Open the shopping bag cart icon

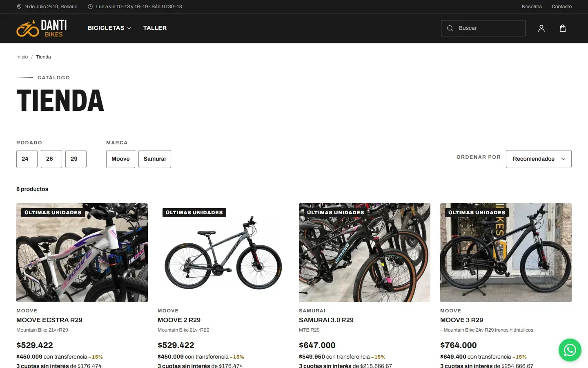pos(563,28)
